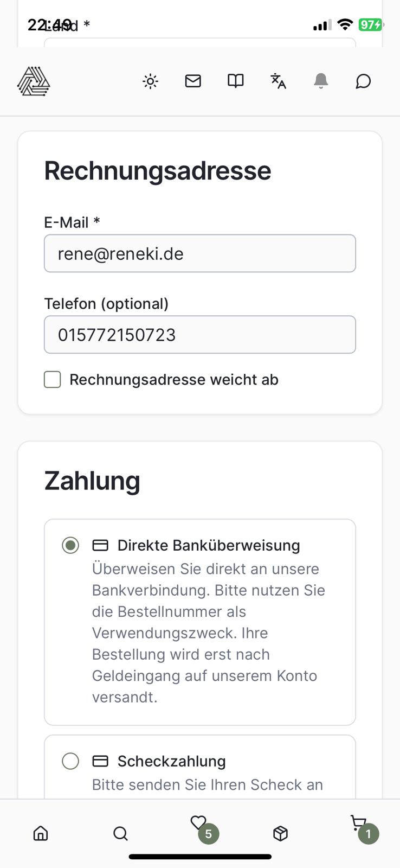The height and width of the screenshot is (868, 400).
Task: Open the language translation icon
Action: tap(278, 81)
